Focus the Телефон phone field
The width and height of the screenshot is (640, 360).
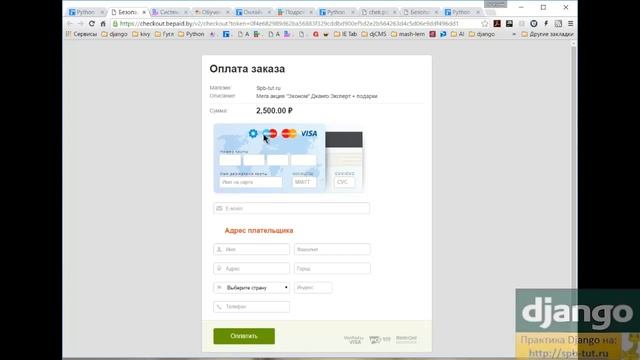[251, 307]
